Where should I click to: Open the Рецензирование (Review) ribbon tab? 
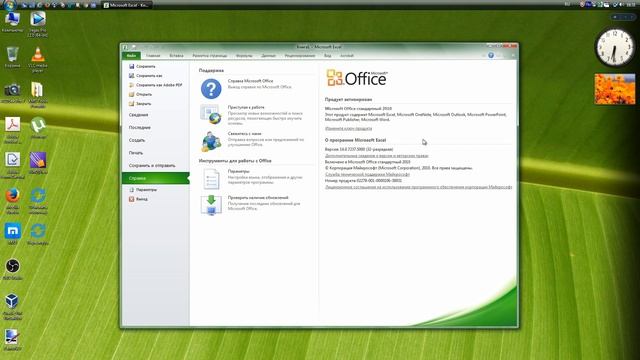point(300,56)
